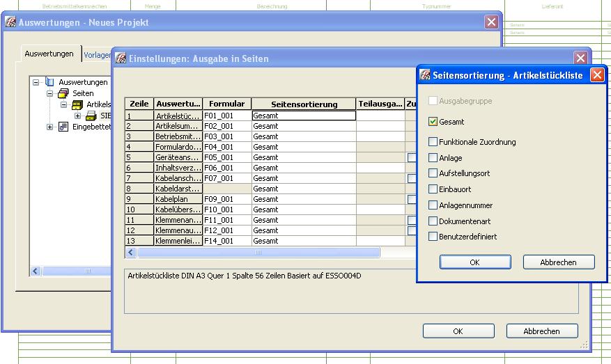Click the Kabeldarst... cell in row 8
This screenshot has height=364, width=611.
(178, 189)
